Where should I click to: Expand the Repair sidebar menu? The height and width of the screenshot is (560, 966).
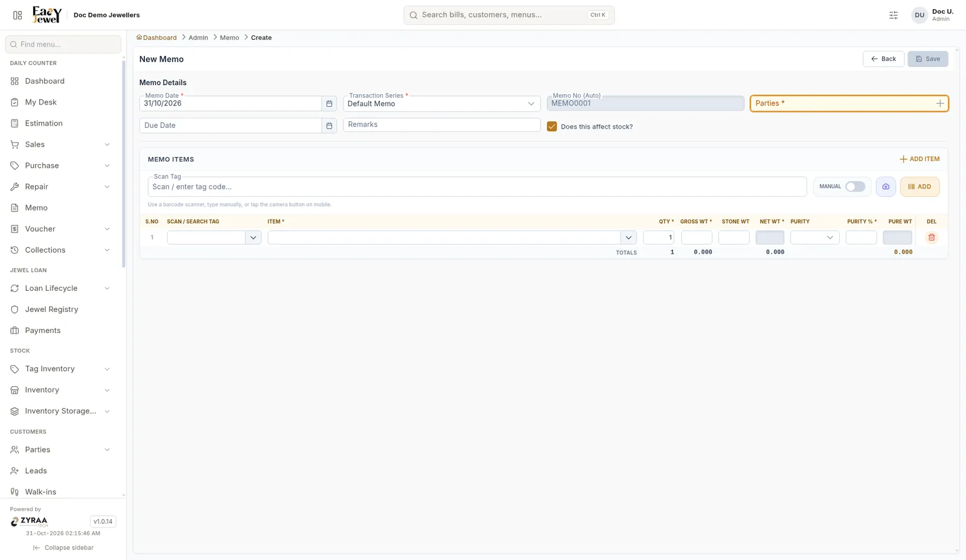point(60,186)
